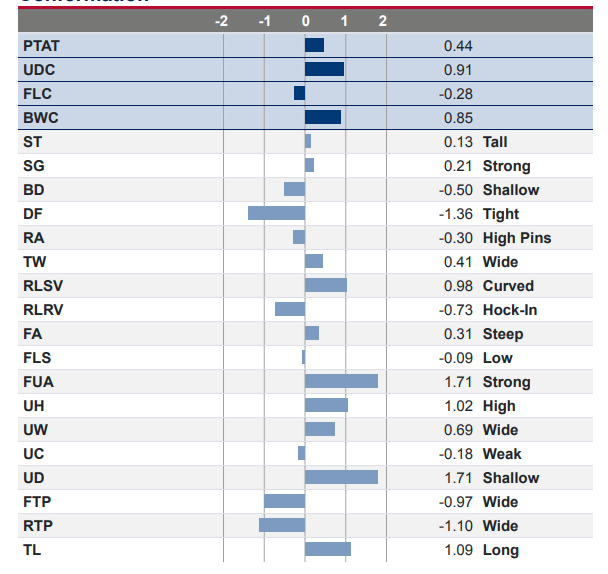
Task: Click the FLC negative bar
Action: coord(299,94)
